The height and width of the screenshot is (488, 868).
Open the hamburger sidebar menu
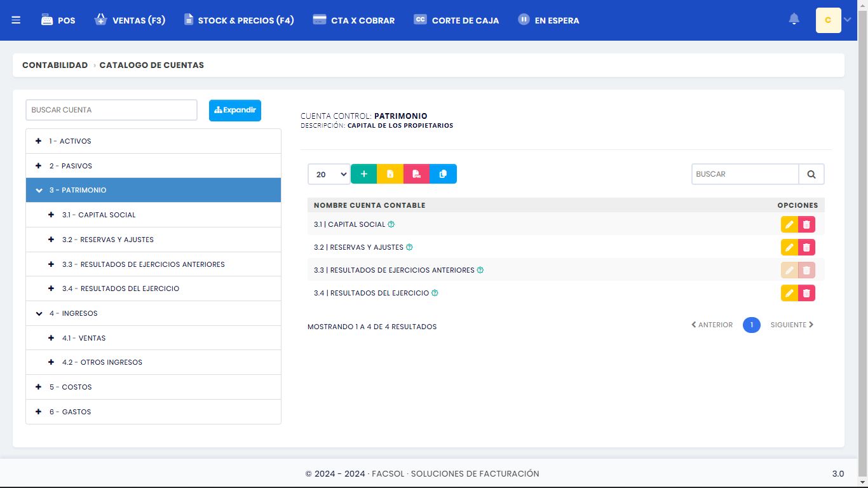[16, 20]
